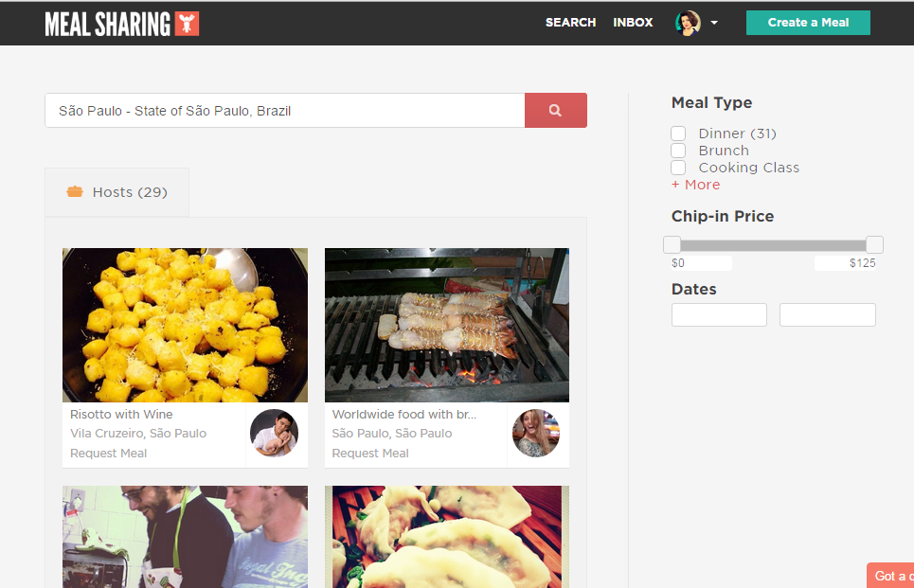
Task: Click the orange pot icon beside Hosts
Action: pos(75,191)
